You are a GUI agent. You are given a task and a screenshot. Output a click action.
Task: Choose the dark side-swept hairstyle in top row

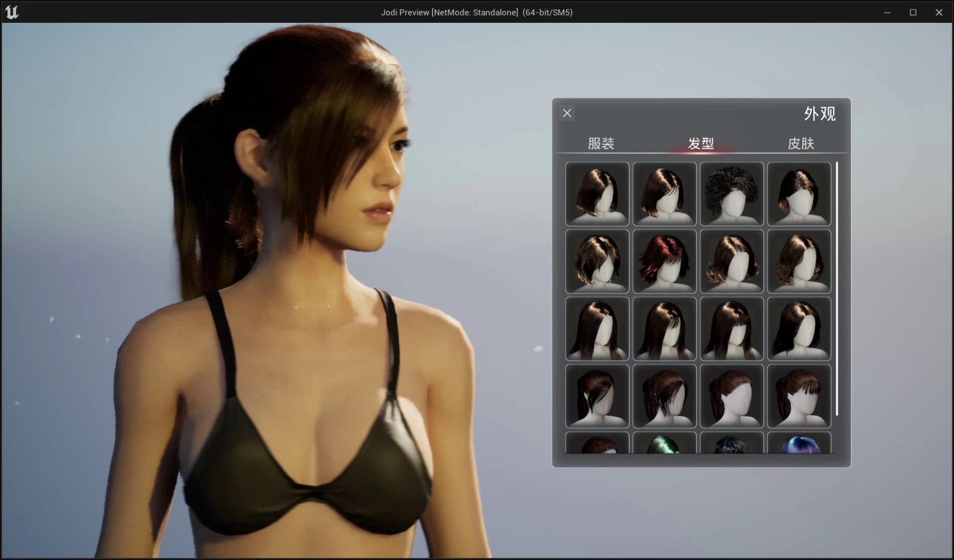[799, 194]
